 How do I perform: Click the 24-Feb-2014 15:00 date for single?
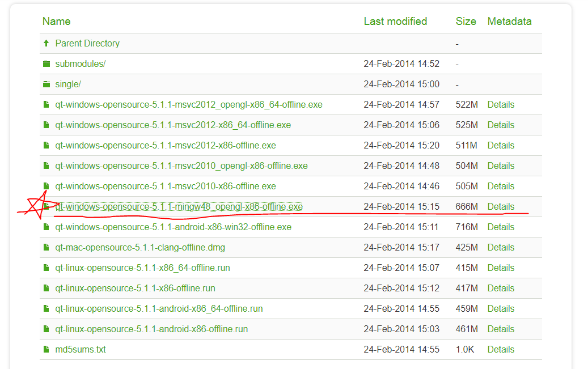tap(401, 84)
